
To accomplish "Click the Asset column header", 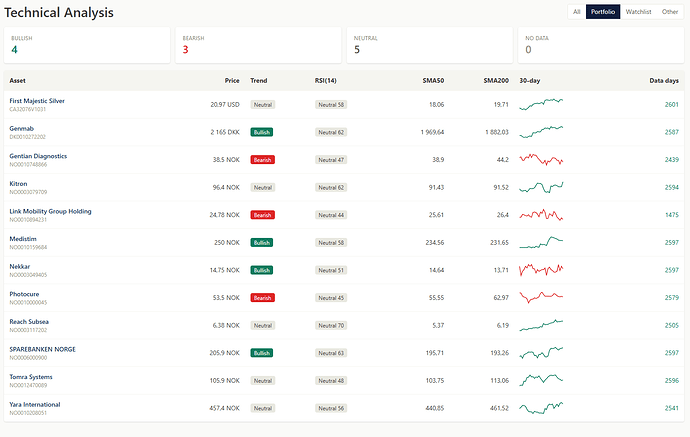I will tap(18, 81).
